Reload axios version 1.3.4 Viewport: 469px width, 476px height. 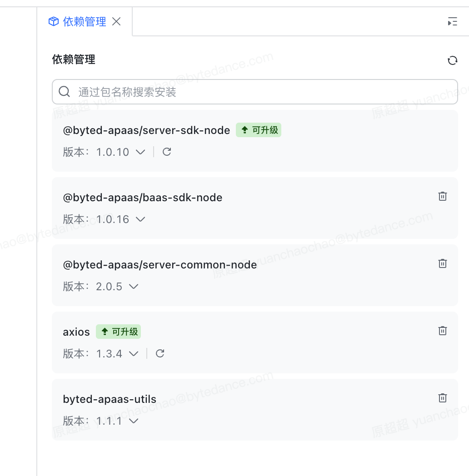(x=160, y=353)
